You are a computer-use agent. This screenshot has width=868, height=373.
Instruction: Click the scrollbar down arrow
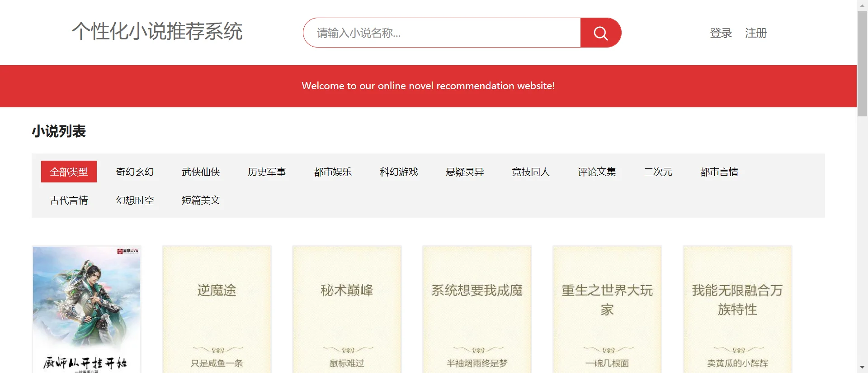[x=862, y=367]
